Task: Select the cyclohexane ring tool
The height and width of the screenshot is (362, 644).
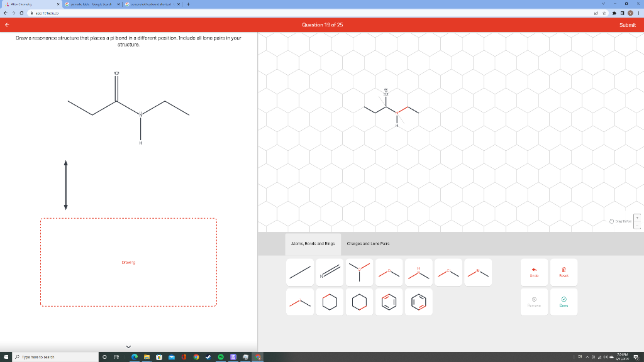Action: coord(330,302)
